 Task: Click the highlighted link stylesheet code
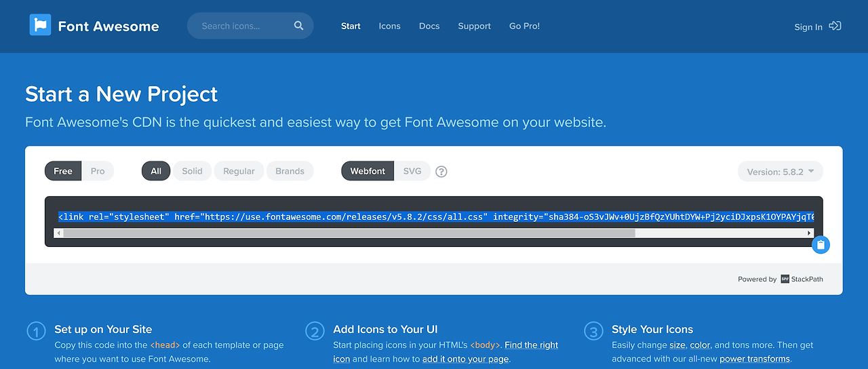435,217
